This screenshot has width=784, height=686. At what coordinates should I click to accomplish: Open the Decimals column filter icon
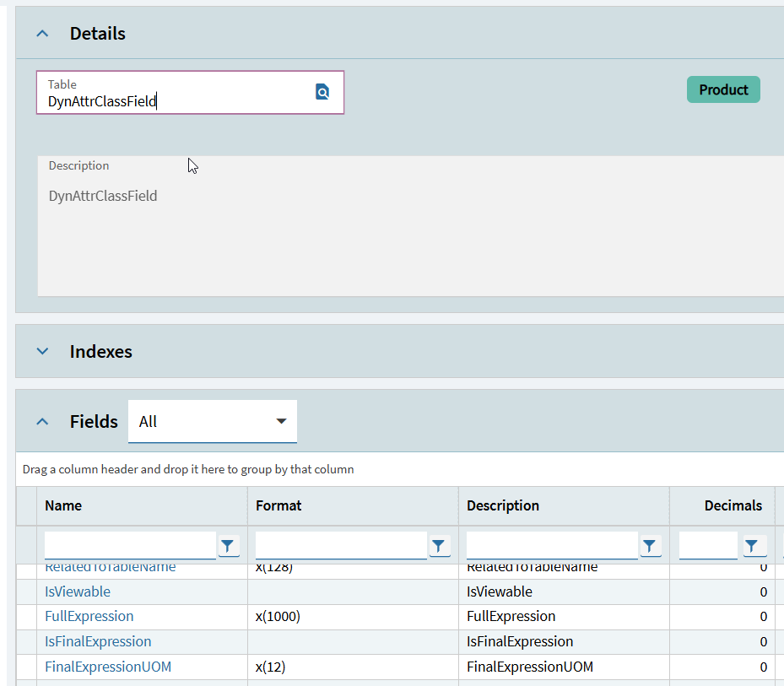click(x=752, y=547)
